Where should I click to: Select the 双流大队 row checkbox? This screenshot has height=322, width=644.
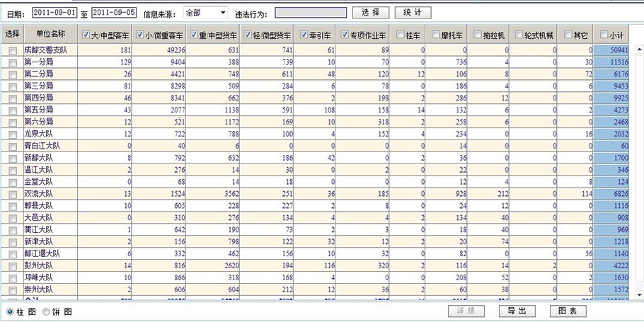pyautogui.click(x=13, y=195)
